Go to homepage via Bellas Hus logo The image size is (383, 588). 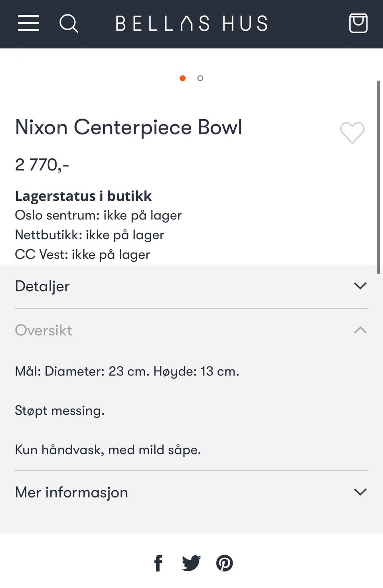[191, 24]
